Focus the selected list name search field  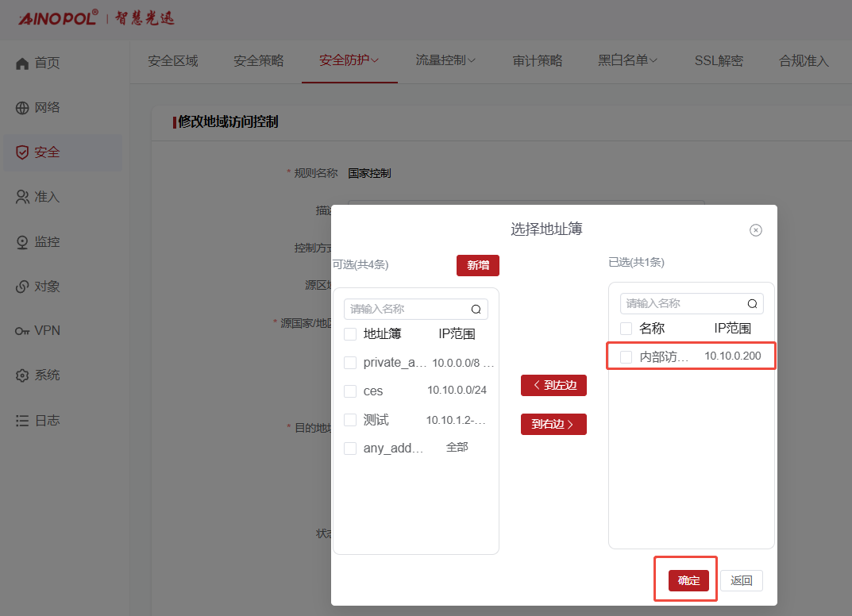[x=691, y=304]
